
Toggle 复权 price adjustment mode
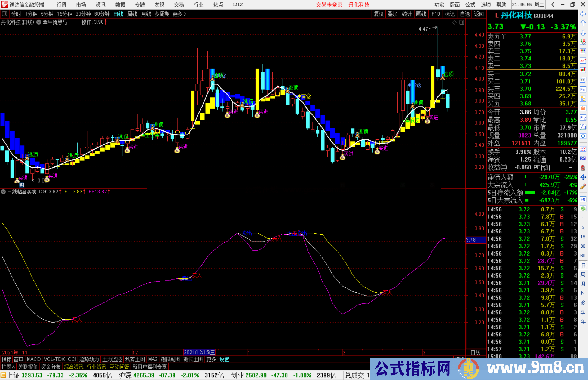pyautogui.click(x=379, y=14)
